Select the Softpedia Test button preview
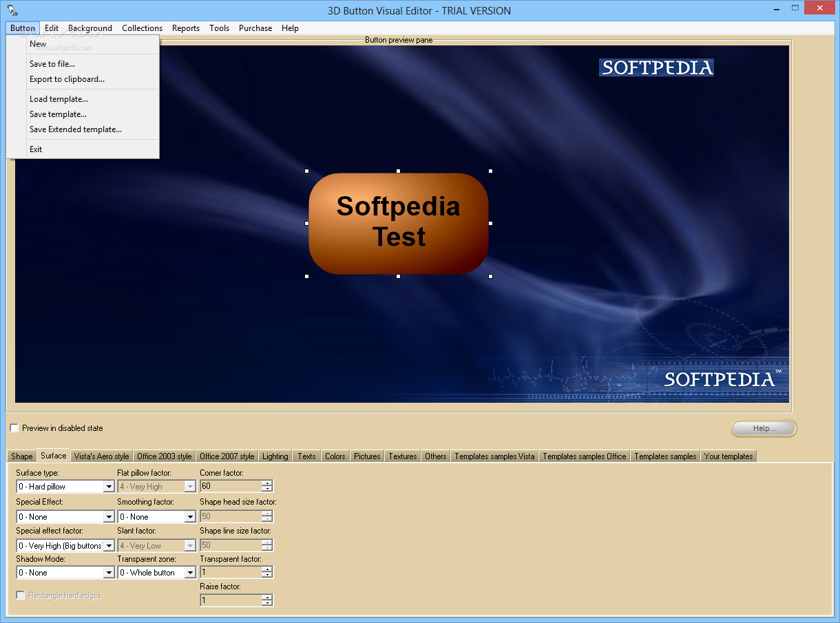840x623 pixels. pos(399,223)
